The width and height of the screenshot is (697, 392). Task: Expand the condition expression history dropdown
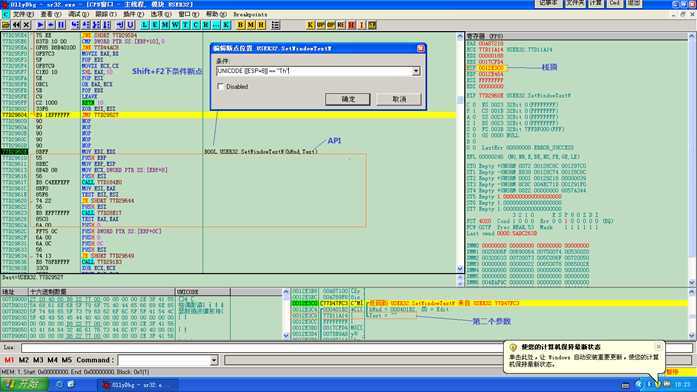pyautogui.click(x=416, y=71)
